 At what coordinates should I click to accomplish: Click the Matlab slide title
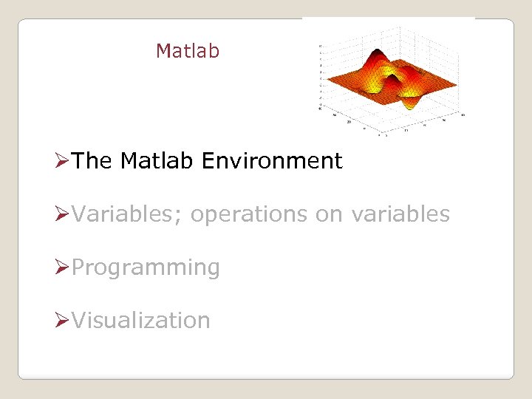coord(188,51)
